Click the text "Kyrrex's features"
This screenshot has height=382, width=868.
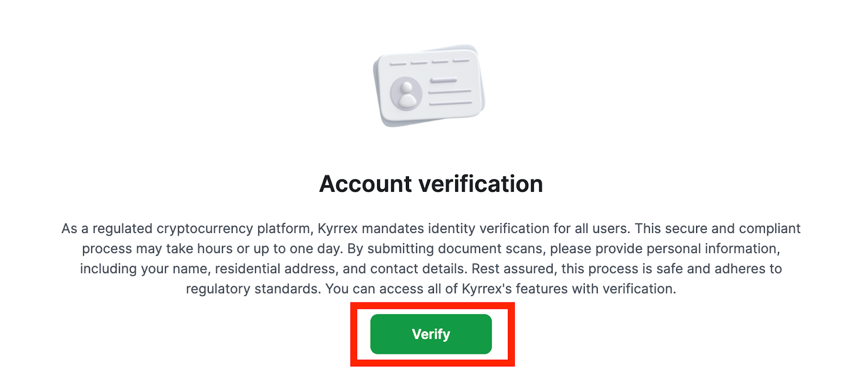513,289
